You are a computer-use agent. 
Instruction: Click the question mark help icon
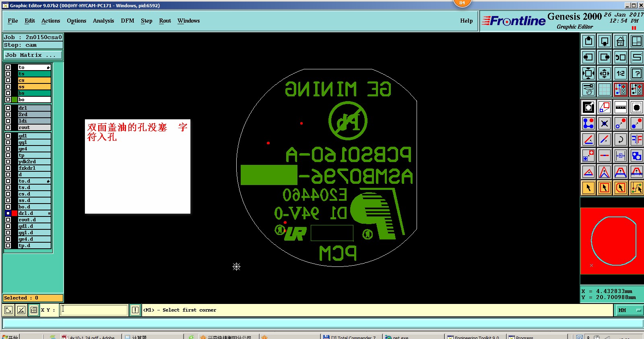[636, 73]
